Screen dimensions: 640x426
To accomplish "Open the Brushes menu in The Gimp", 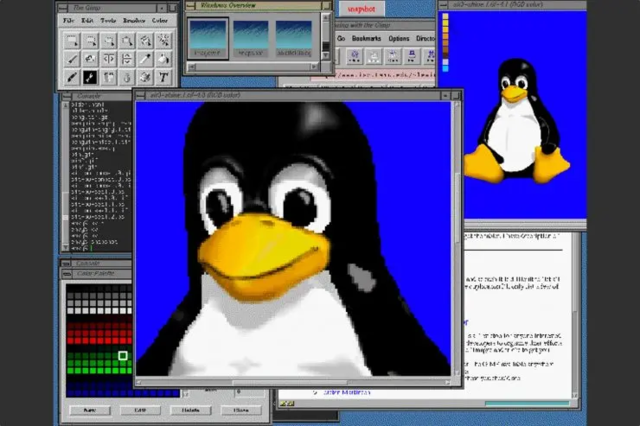I will point(134,20).
